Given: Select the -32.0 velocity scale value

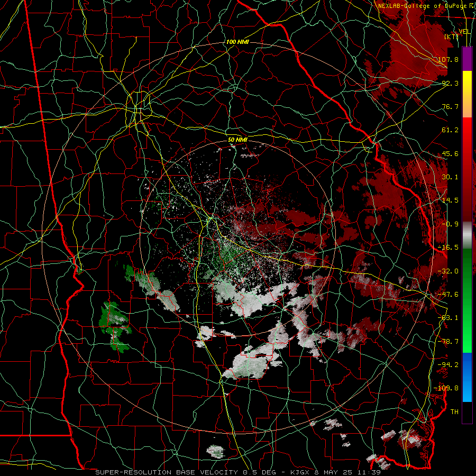Looking at the screenshot, I should (448, 271).
